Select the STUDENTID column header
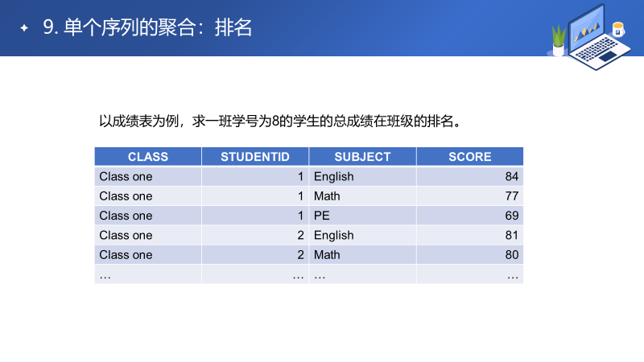644x362 pixels. point(255,156)
